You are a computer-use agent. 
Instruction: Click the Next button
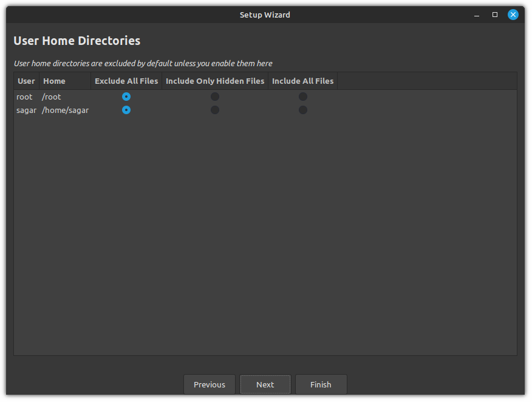(265, 384)
